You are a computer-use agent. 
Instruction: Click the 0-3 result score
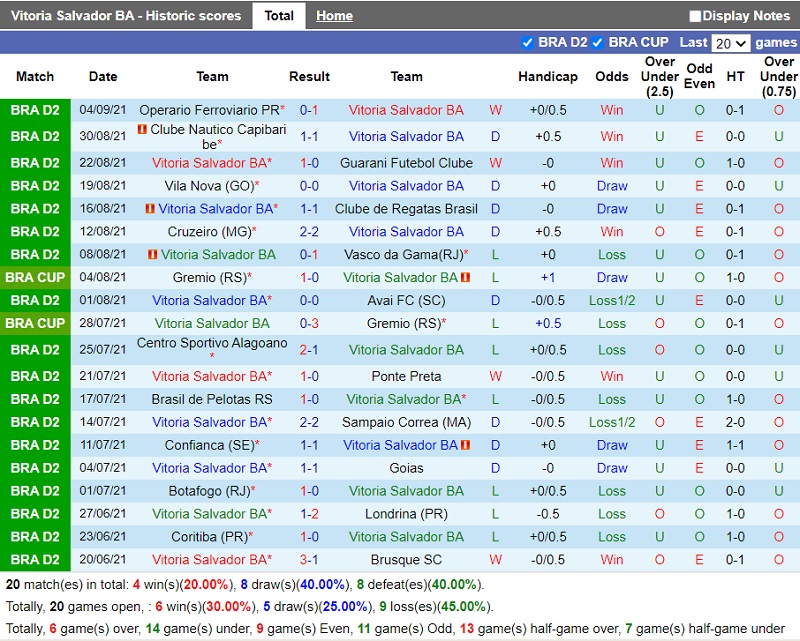pyautogui.click(x=309, y=323)
